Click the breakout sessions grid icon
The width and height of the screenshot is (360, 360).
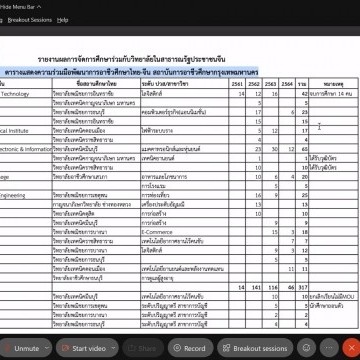coord(227,348)
